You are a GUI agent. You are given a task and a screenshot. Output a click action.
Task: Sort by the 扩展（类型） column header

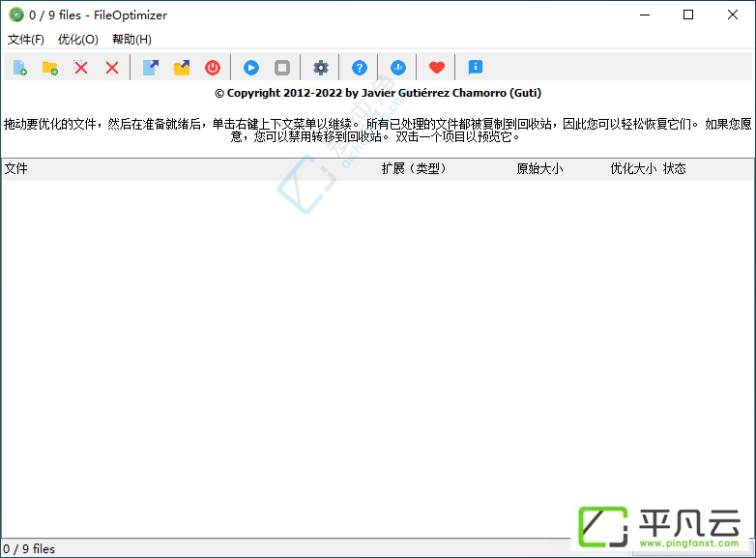414,169
